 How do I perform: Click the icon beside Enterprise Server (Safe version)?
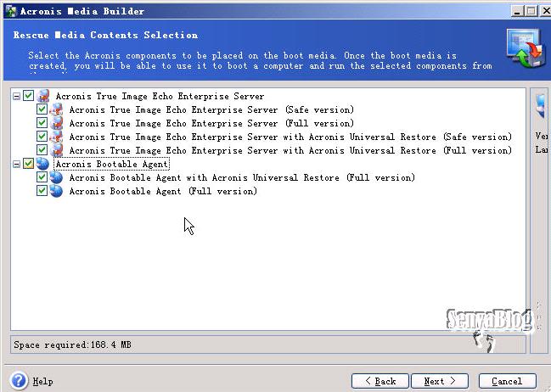[x=56, y=109]
